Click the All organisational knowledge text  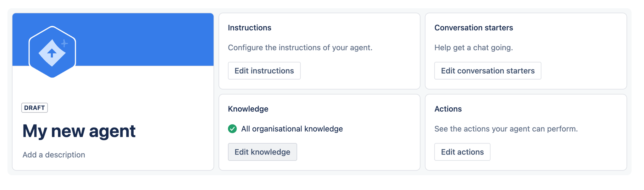point(292,129)
